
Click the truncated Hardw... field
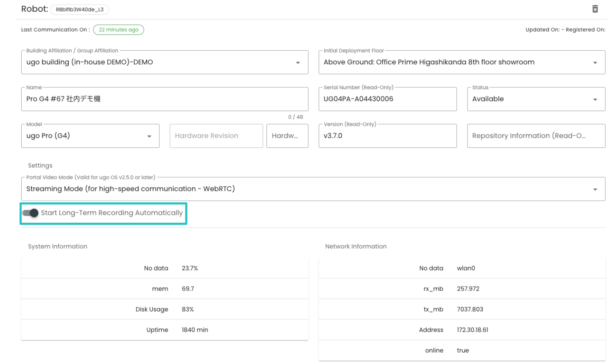pyautogui.click(x=287, y=136)
